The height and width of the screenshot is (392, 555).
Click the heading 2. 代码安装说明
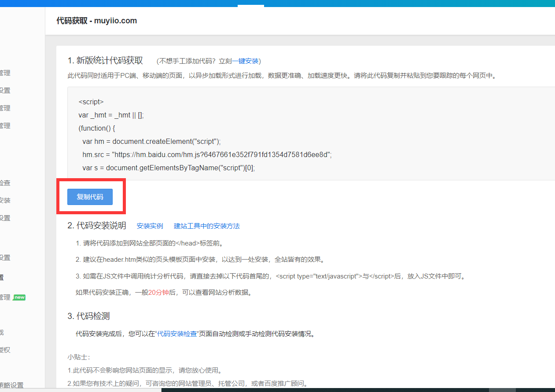click(97, 226)
